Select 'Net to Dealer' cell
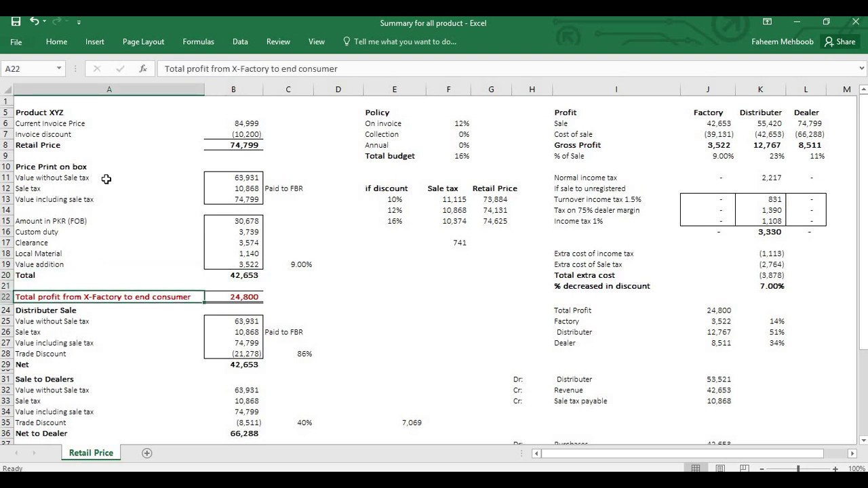Image resolution: width=868 pixels, height=488 pixels. (108, 433)
